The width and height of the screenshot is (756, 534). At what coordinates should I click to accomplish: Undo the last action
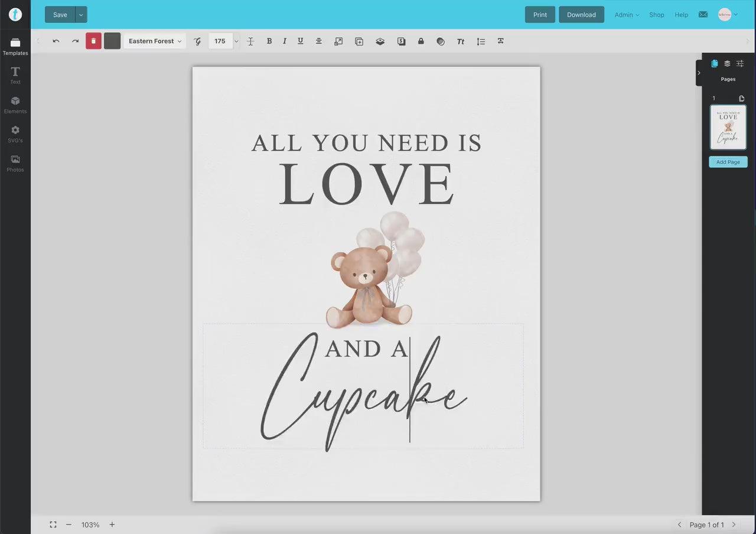tap(56, 41)
